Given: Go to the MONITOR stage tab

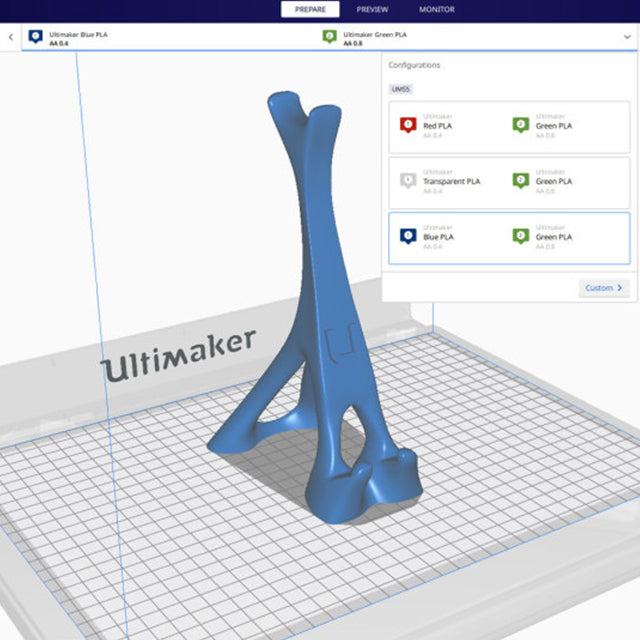Looking at the screenshot, I should tap(436, 9).
